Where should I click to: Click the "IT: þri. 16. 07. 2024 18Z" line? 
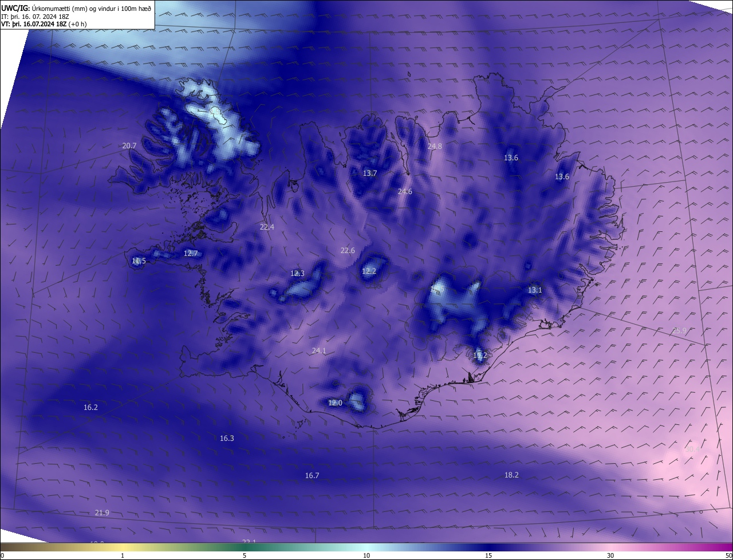(x=36, y=17)
